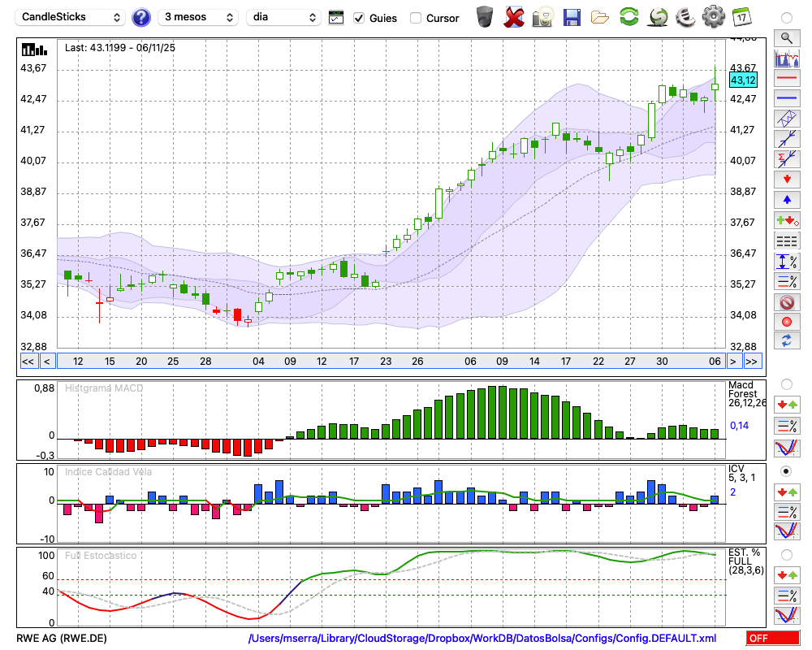Click the trash can icon in toolbar
Viewport: 812px width, 650px height.
point(485,16)
